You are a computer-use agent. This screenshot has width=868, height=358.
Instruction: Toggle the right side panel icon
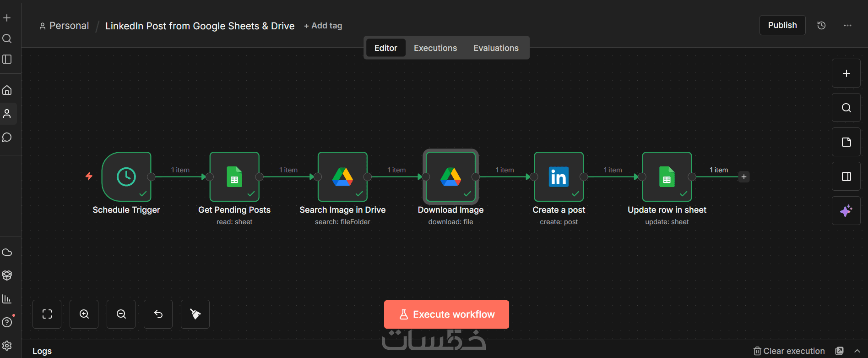(x=846, y=176)
